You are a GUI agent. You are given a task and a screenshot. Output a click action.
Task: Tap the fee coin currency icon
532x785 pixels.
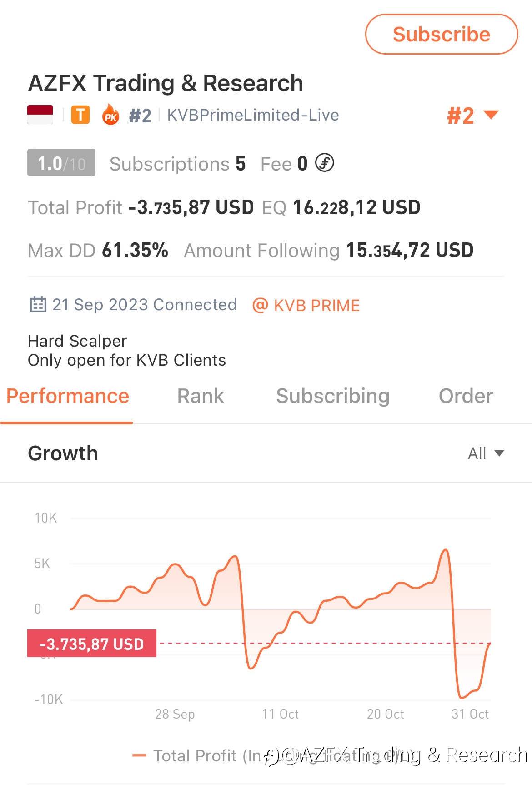[x=325, y=163]
